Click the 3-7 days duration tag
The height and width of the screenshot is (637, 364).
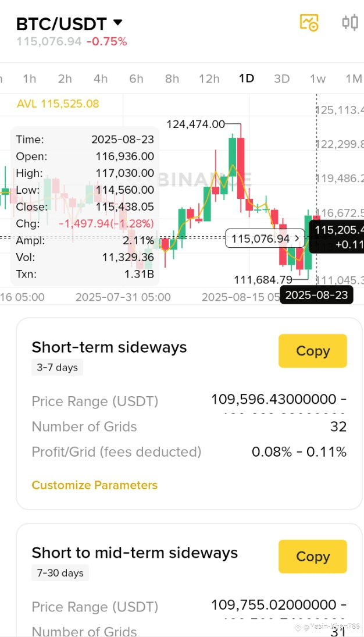[x=57, y=368]
